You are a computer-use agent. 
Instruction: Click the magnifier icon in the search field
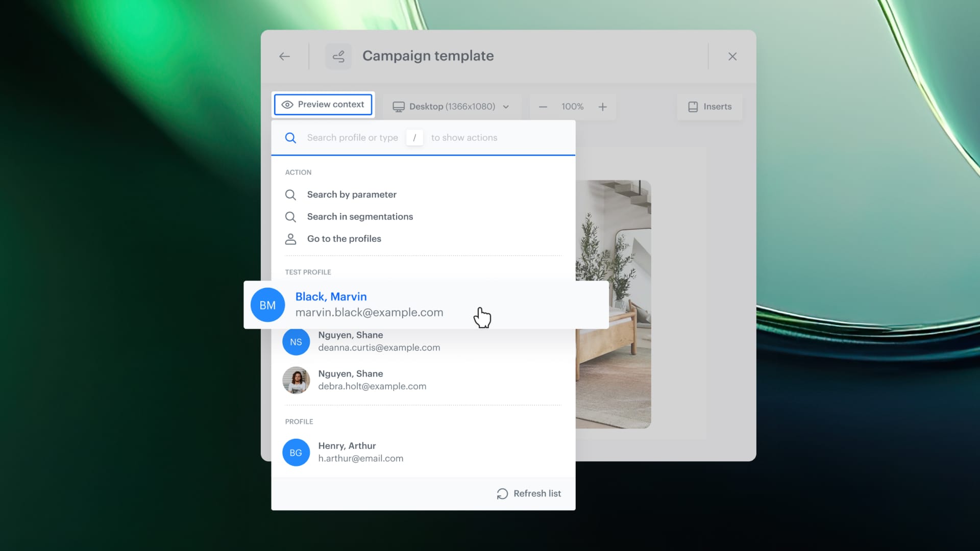tap(290, 138)
